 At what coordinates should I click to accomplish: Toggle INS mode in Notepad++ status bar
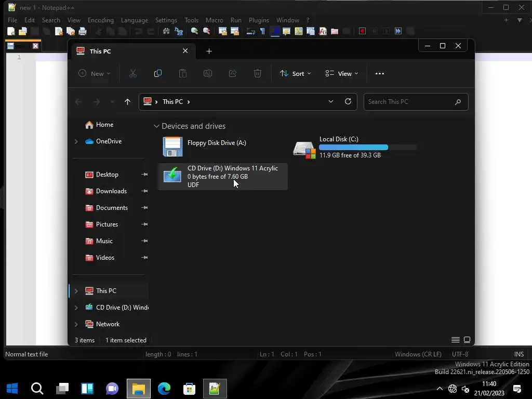click(x=519, y=354)
